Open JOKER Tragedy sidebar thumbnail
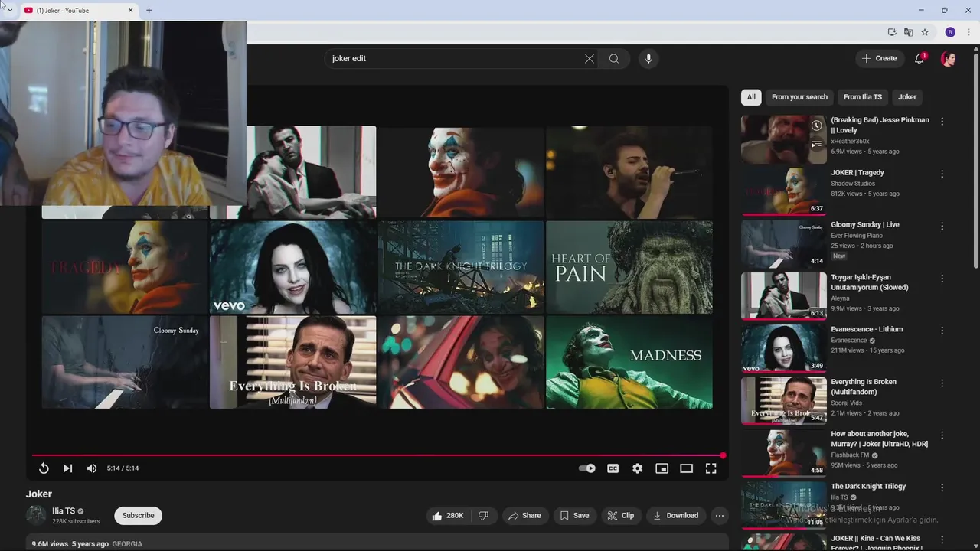The image size is (980, 551). tap(784, 191)
